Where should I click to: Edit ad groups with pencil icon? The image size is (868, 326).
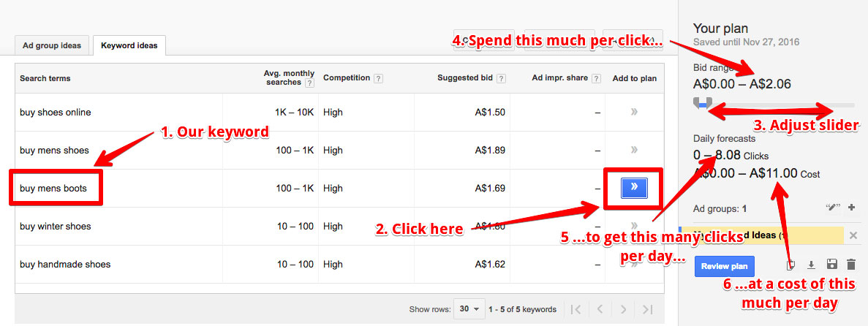tap(833, 208)
